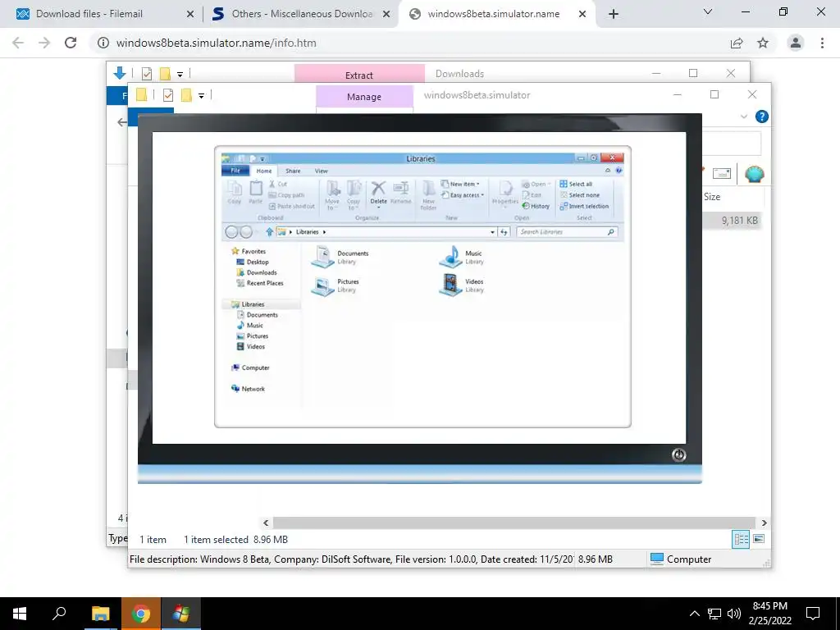Click the New folder icon in ribbon
The width and height of the screenshot is (840, 630).
(428, 195)
